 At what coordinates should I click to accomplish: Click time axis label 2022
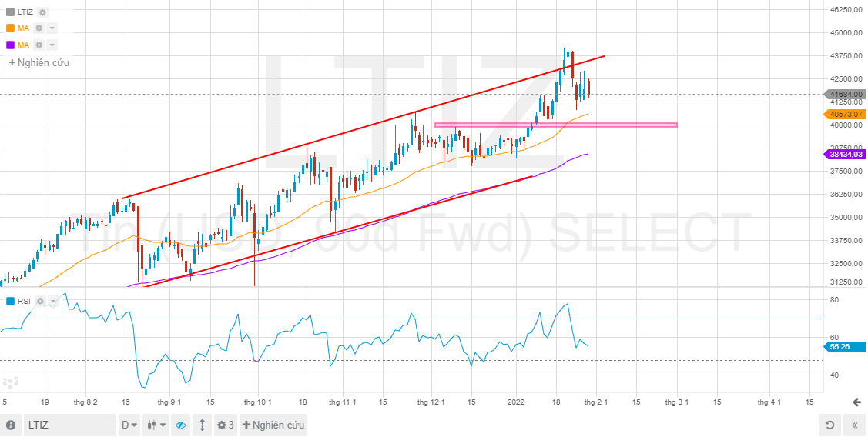click(515, 402)
